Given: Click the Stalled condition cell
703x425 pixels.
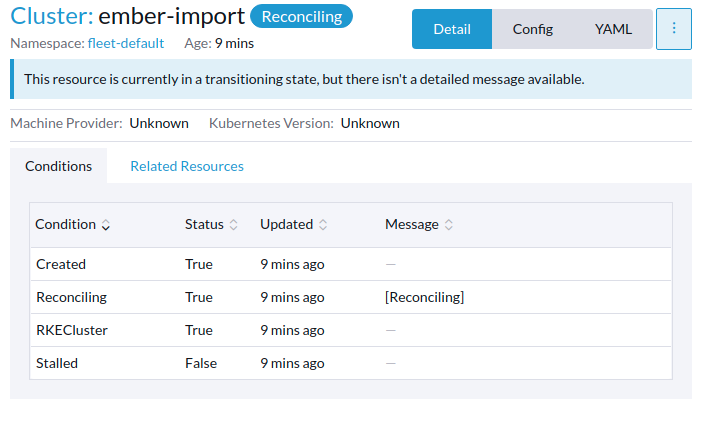Looking at the screenshot, I should pyautogui.click(x=57, y=363).
